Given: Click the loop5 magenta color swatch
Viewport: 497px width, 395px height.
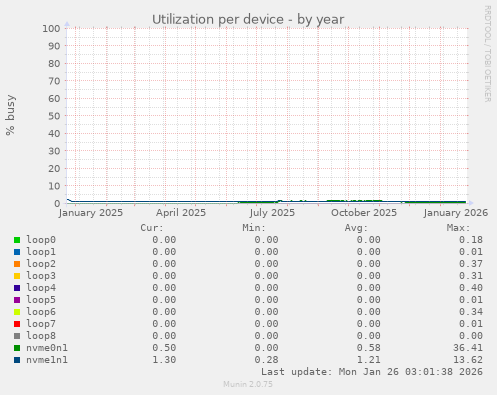Looking at the screenshot, I should tap(17, 300).
